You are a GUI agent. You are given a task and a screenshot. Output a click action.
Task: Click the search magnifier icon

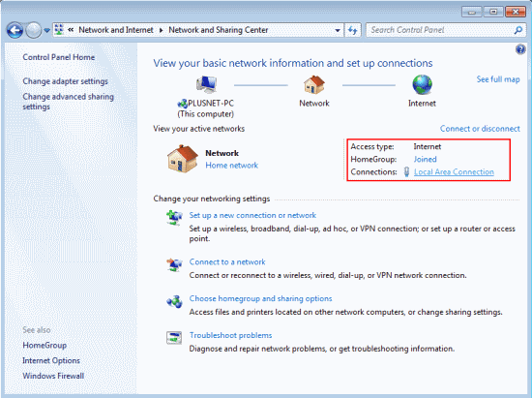click(518, 30)
